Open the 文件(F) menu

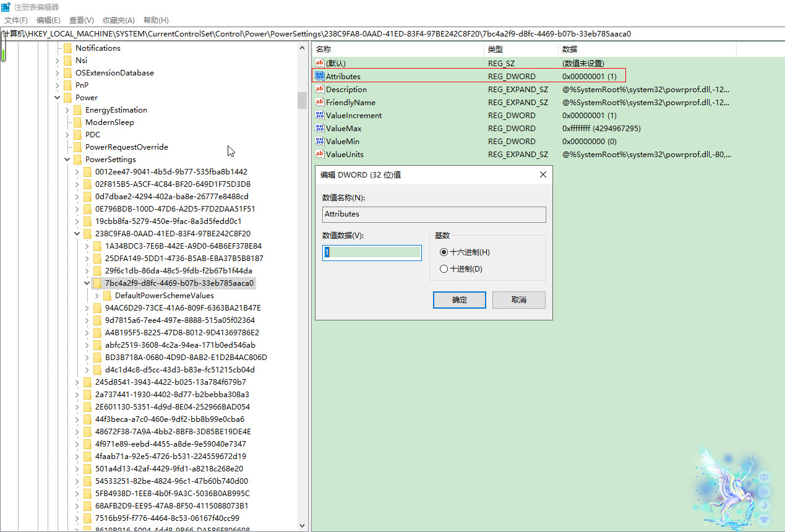16,20
